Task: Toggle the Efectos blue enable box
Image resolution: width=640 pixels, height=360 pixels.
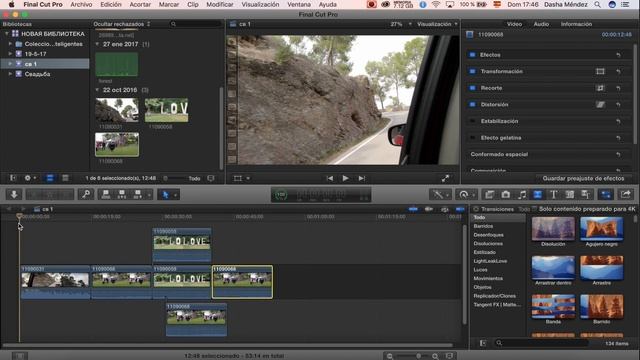Action: (x=472, y=55)
